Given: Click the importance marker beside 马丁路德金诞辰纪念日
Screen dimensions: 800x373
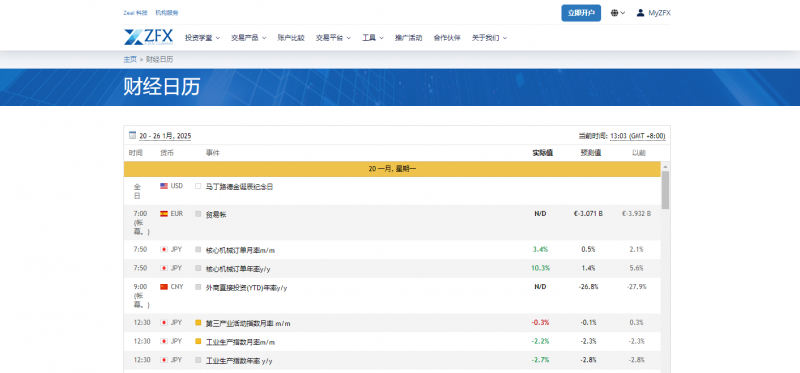Looking at the screenshot, I should (x=198, y=186).
